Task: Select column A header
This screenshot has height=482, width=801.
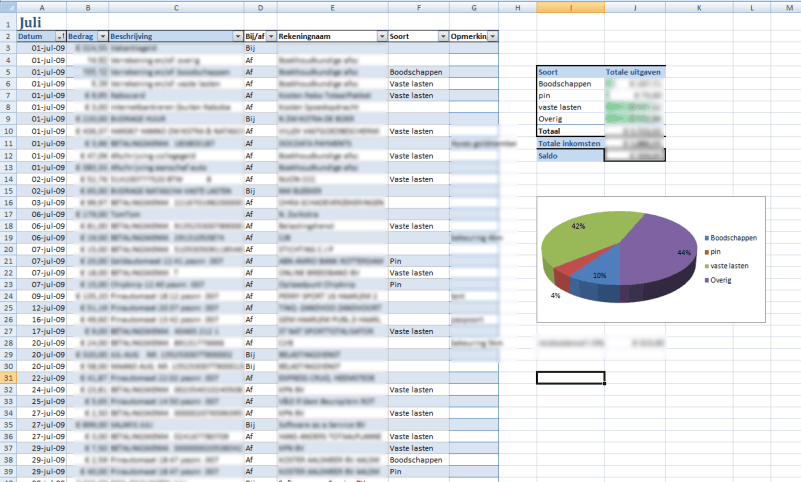Action: pos(41,8)
